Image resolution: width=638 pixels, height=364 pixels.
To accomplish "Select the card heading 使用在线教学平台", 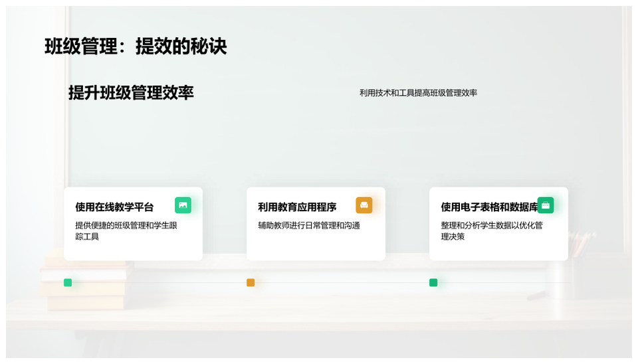I will [x=114, y=207].
